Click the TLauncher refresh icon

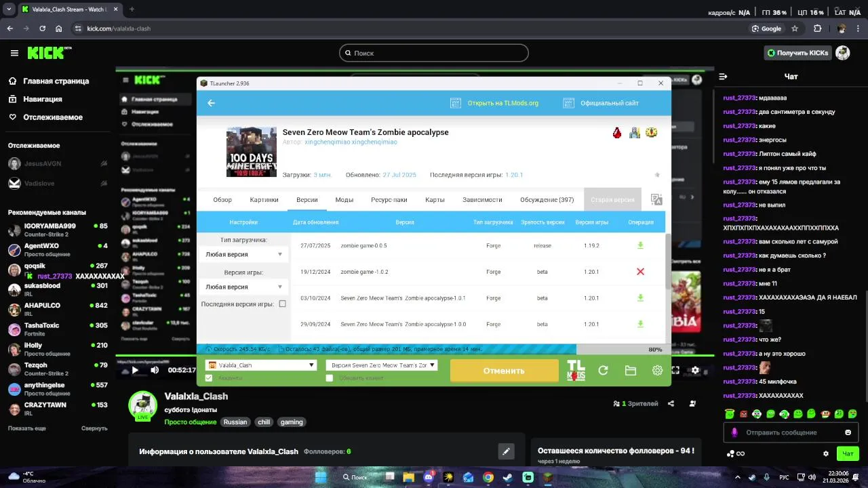(x=603, y=371)
